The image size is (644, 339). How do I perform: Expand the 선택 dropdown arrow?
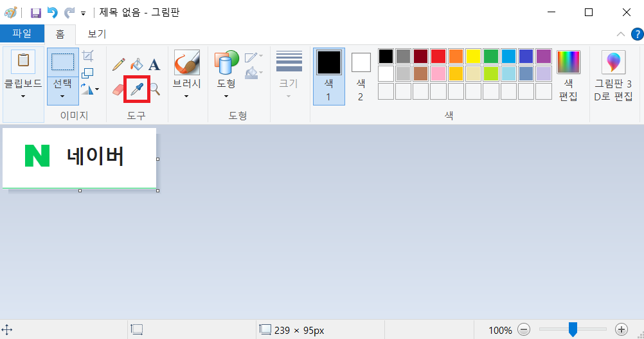[62, 96]
